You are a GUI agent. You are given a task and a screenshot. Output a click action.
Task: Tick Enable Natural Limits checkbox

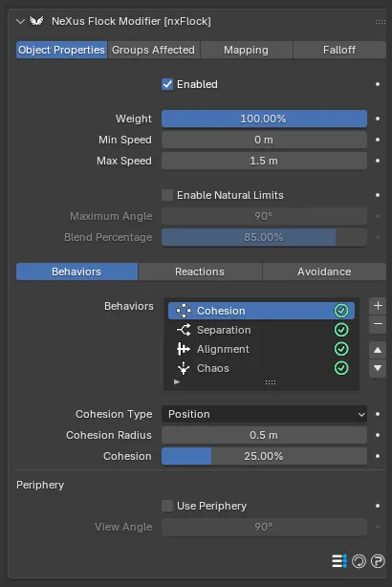(x=167, y=195)
